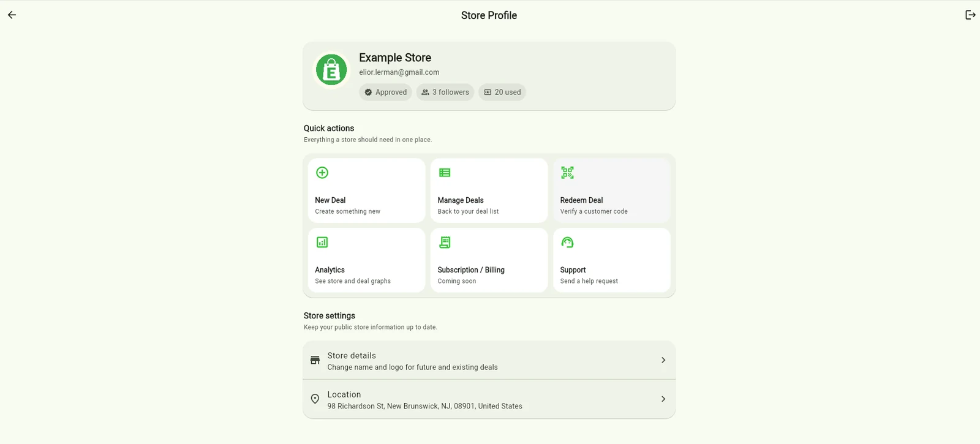Click the Location pin icon
The image size is (980, 444).
[x=315, y=399]
